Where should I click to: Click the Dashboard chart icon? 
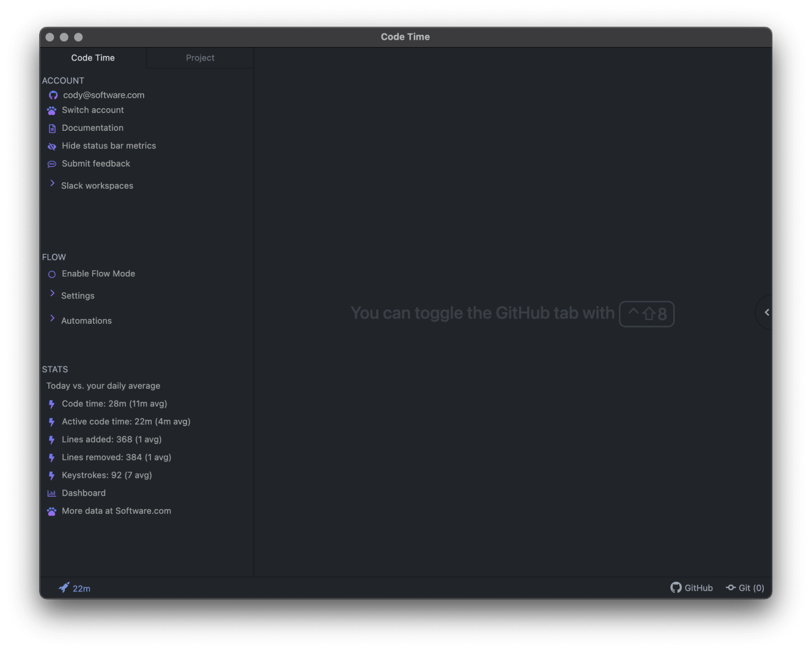(52, 493)
